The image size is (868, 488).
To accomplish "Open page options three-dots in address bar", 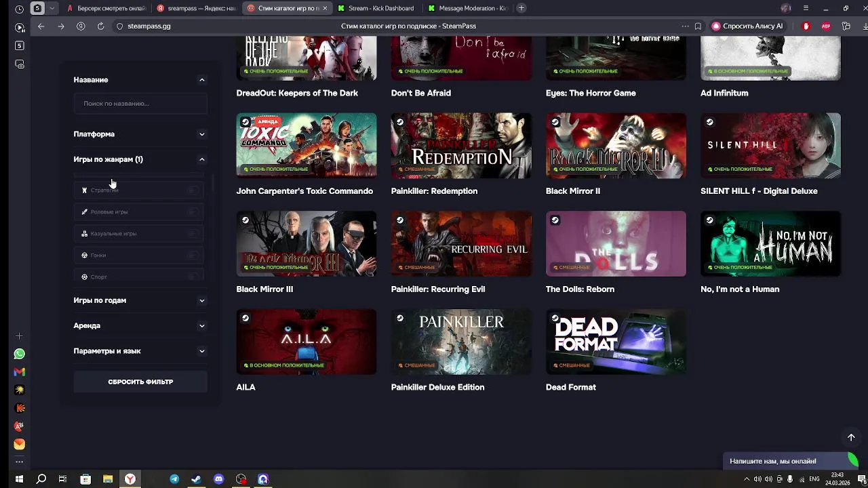I will point(685,26).
